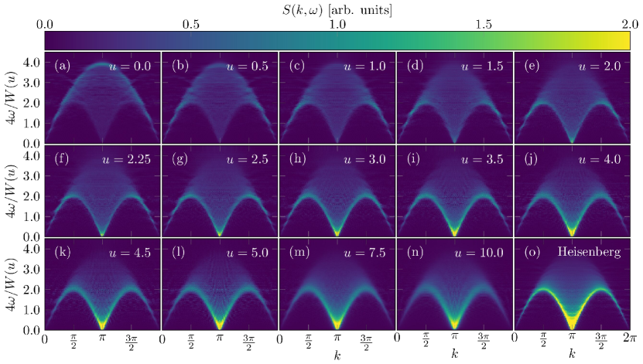Click the 3π/2 tick label under panel (l)

(248, 342)
